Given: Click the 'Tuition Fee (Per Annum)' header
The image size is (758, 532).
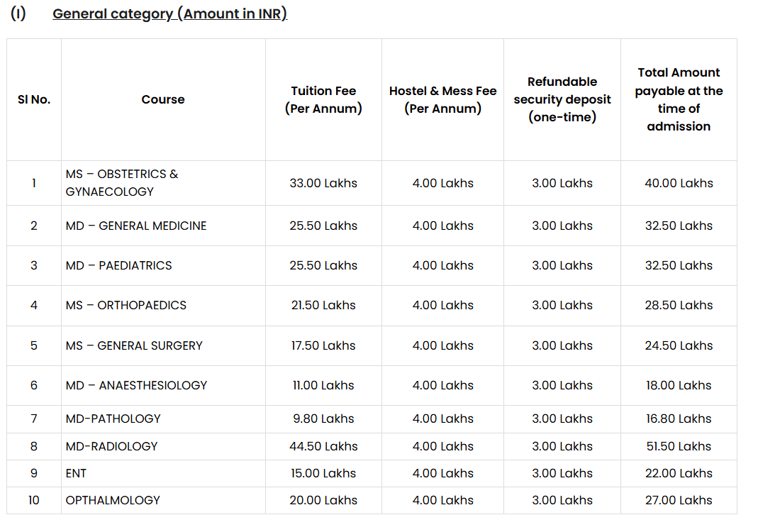Looking at the screenshot, I should click(323, 99).
